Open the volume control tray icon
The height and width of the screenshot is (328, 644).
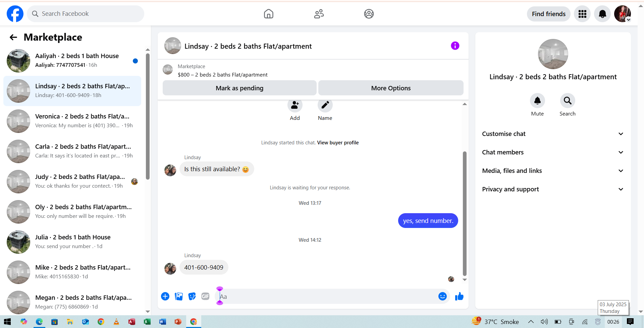click(544, 322)
